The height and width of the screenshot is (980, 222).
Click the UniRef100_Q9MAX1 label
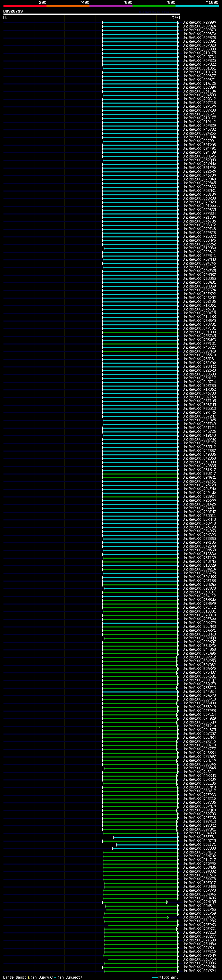tap(199, 477)
